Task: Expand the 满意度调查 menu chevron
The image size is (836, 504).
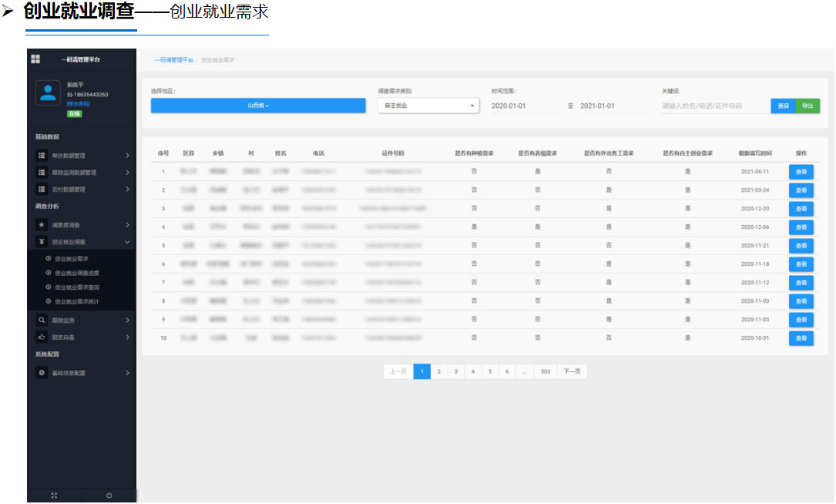Action: click(x=127, y=224)
